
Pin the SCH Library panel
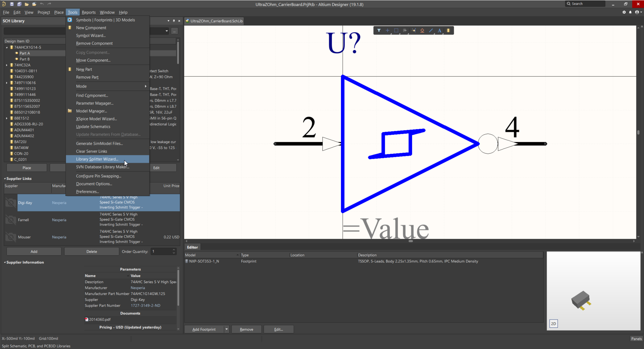pyautogui.click(x=174, y=21)
